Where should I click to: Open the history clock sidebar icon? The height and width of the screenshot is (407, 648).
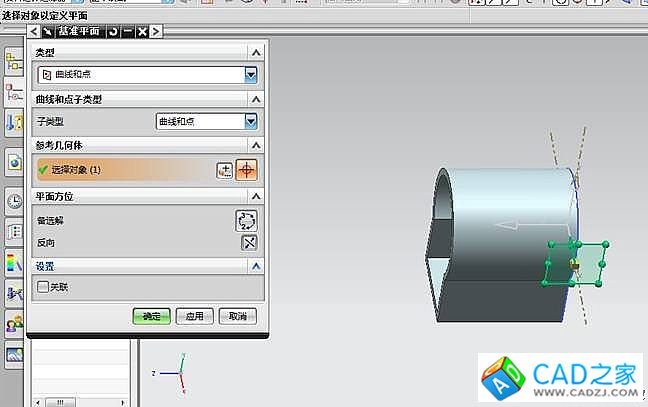coord(15,200)
